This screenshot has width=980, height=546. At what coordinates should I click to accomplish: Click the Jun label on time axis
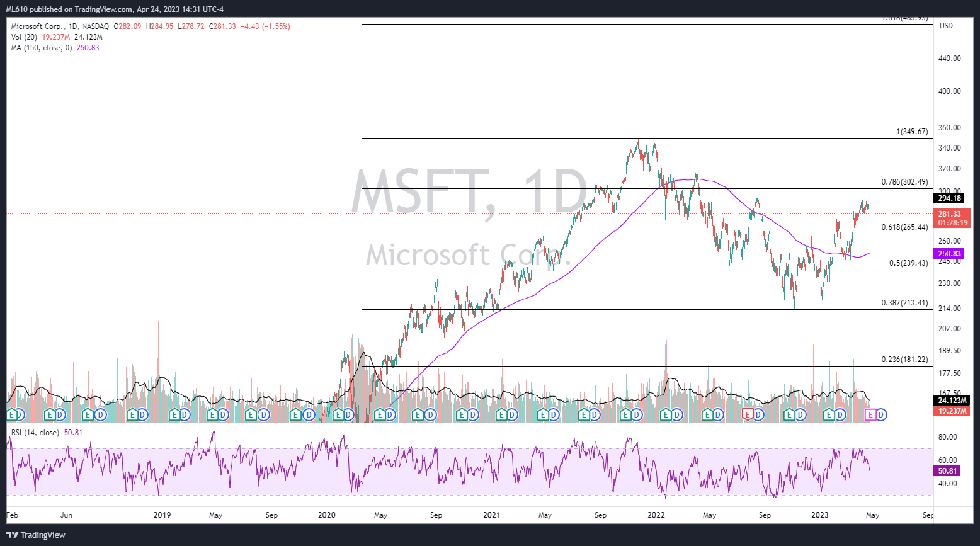pos(66,515)
